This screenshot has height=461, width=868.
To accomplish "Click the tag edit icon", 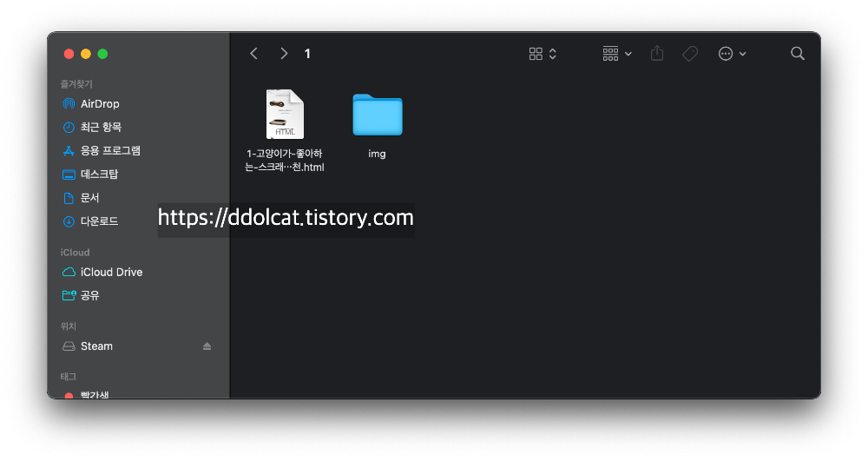I will (x=690, y=54).
